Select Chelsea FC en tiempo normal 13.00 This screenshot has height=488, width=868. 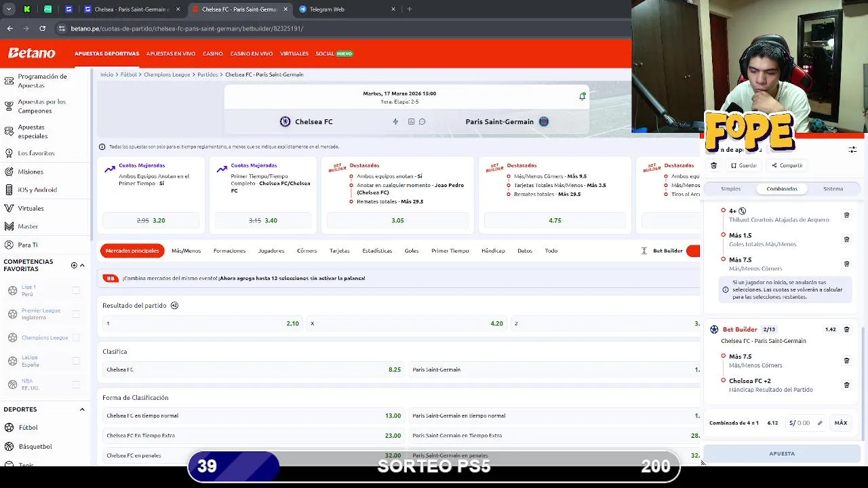point(254,415)
